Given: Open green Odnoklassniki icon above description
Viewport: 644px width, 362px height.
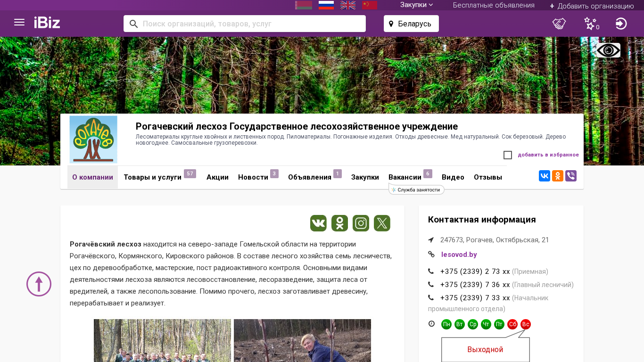Looking at the screenshot, I should point(340,223).
